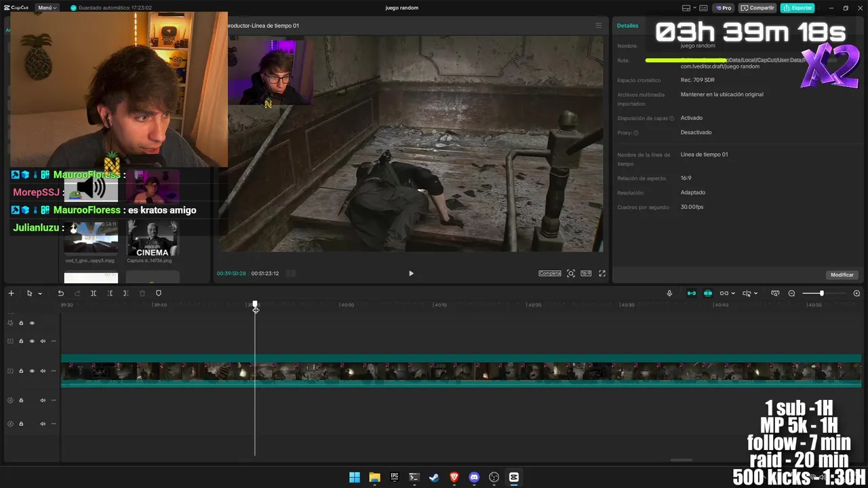This screenshot has height=488, width=868.
Task: Lock the topmost effects track
Action: [21, 323]
